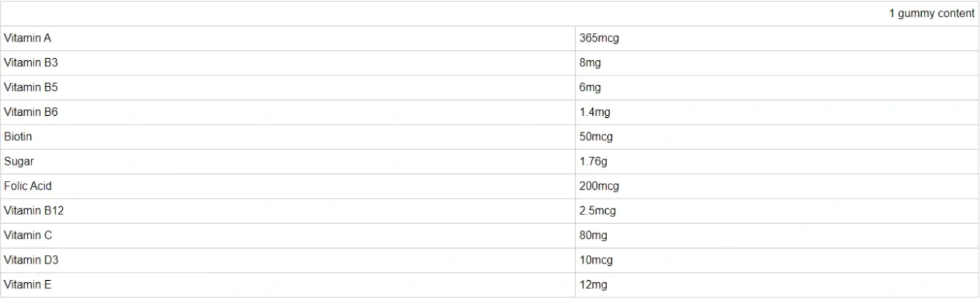Screen dimensions: 980x298
Task: Select the Vitamin B12 row label
Action: click(x=34, y=211)
